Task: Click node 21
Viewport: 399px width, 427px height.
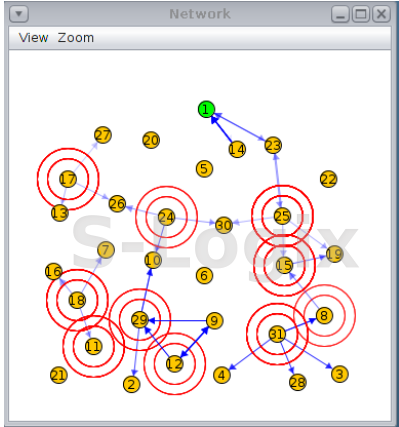Action: point(59,375)
